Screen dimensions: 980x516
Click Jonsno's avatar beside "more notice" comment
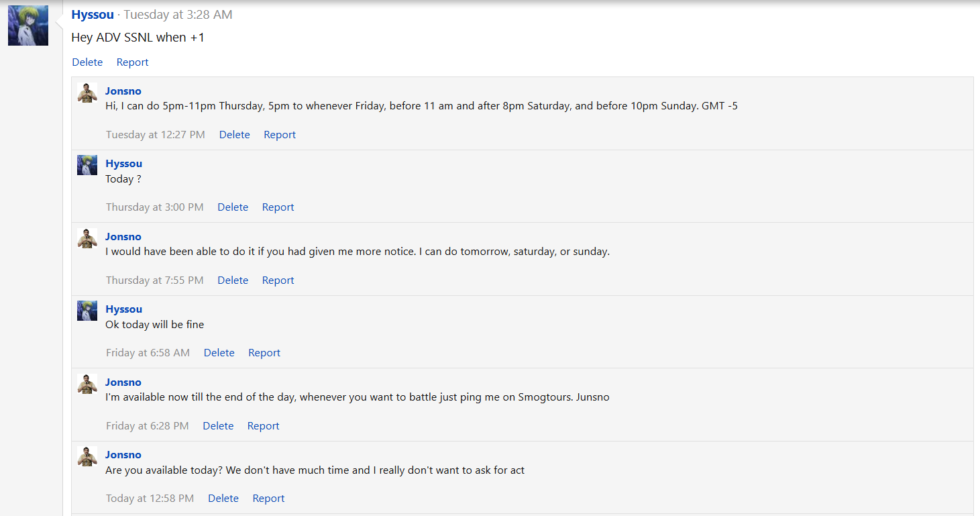pos(87,238)
